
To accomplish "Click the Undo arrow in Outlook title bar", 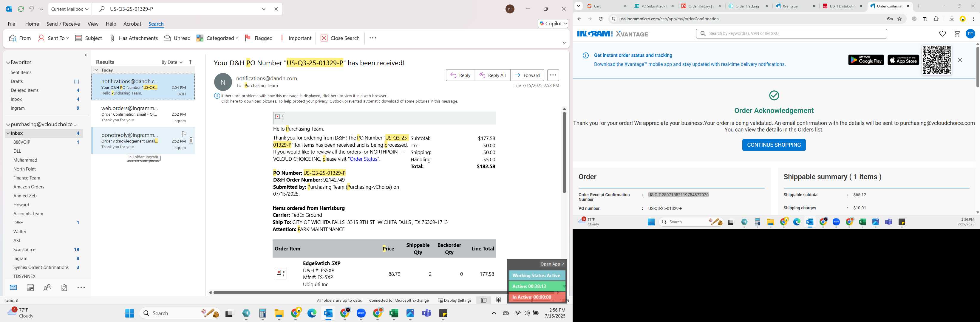I will (x=31, y=9).
